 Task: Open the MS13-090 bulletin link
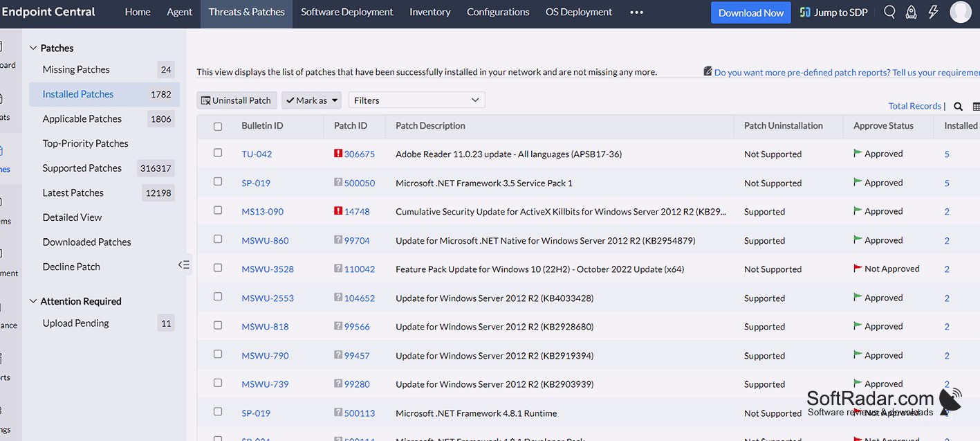point(262,212)
